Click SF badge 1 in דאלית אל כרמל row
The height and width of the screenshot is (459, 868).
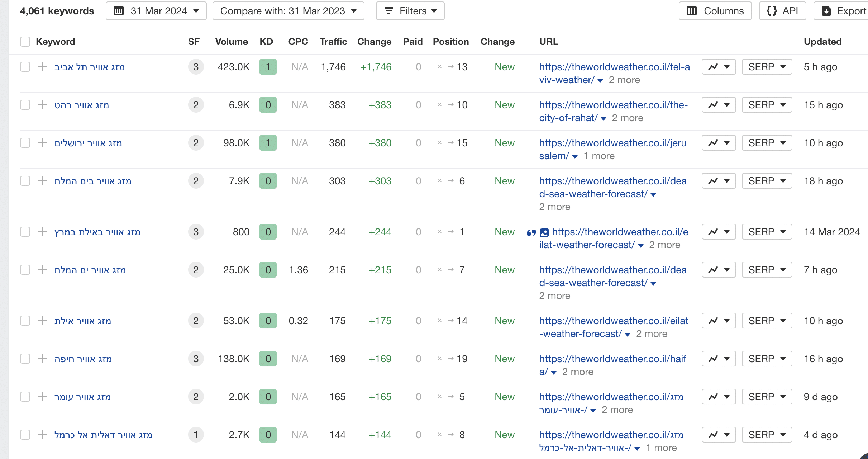pyautogui.click(x=196, y=435)
